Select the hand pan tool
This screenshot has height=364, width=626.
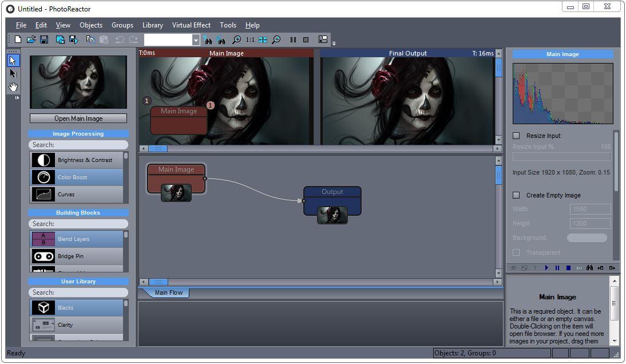click(13, 86)
